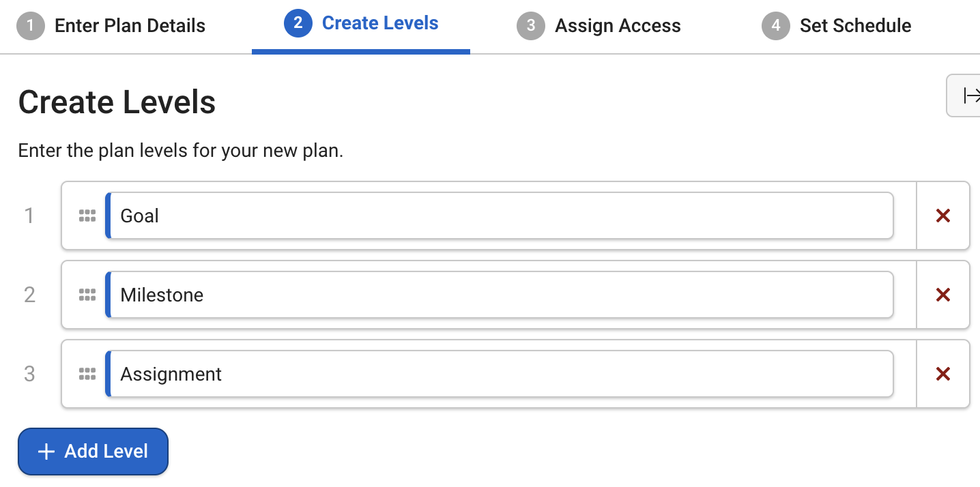
Task: Click the step 3 numbered circle
Action: (531, 25)
